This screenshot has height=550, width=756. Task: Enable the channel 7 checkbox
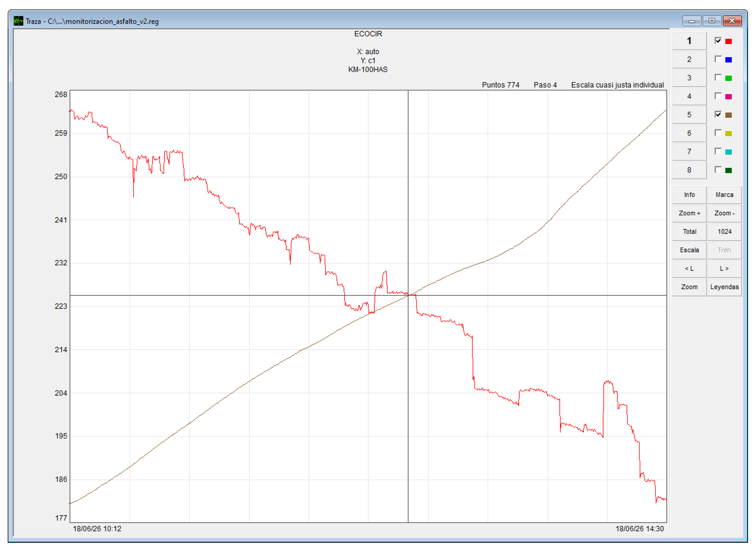(718, 151)
